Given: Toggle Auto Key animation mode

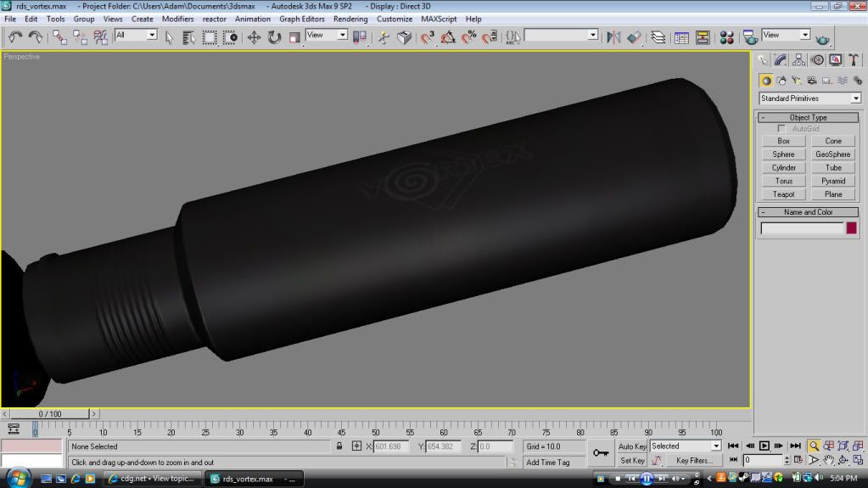Looking at the screenshot, I should pyautogui.click(x=632, y=446).
